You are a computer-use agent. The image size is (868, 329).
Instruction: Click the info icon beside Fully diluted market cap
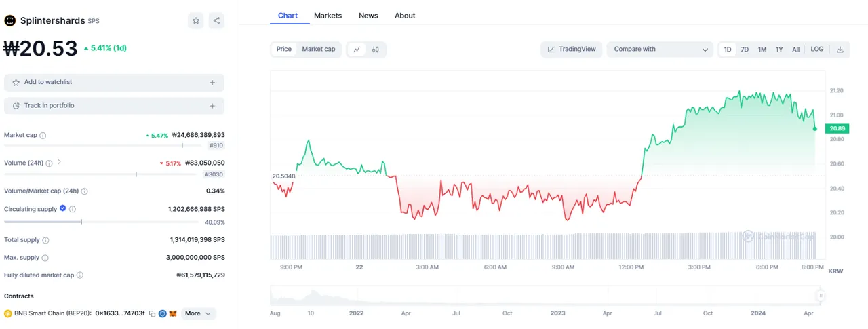[x=80, y=275]
